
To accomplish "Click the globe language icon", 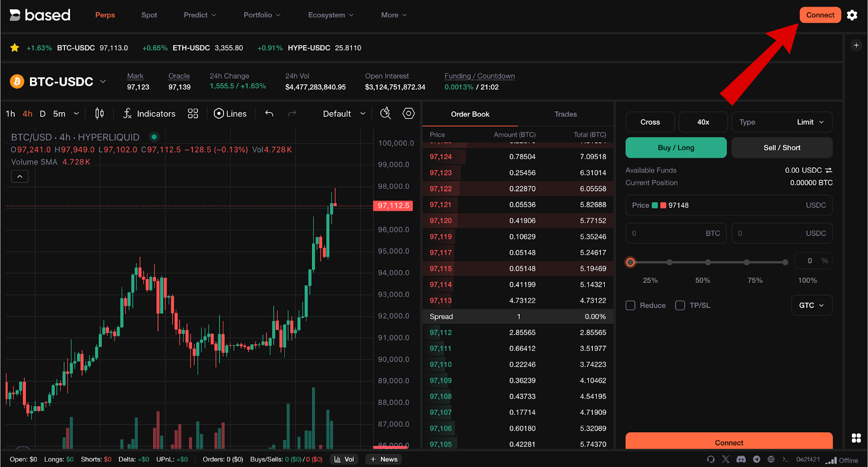I will pyautogui.click(x=771, y=459).
